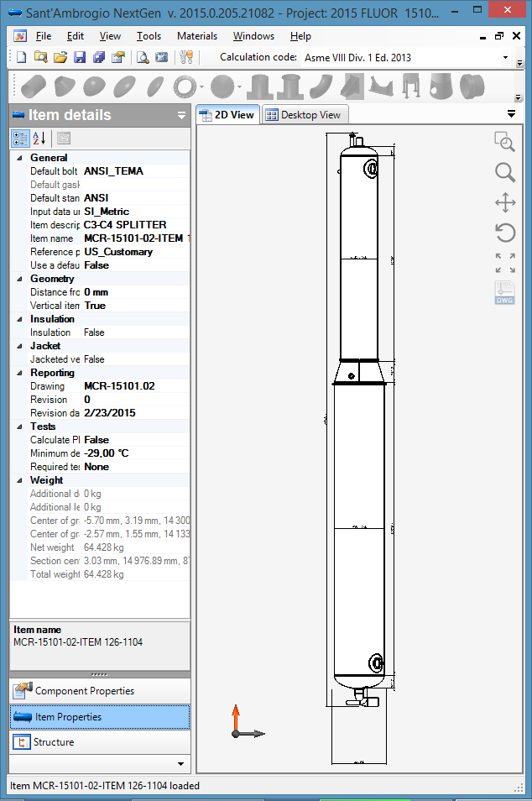Open the Tools menu
The width and height of the screenshot is (532, 801).
pos(149,36)
